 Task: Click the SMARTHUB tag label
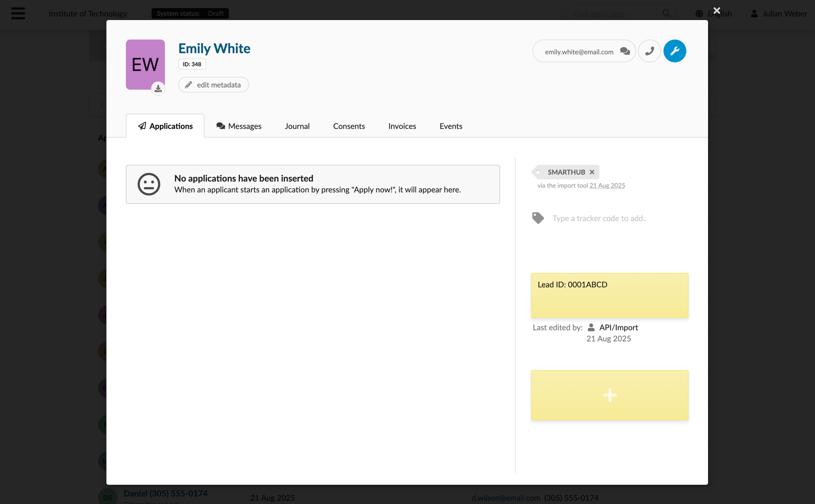pos(566,172)
